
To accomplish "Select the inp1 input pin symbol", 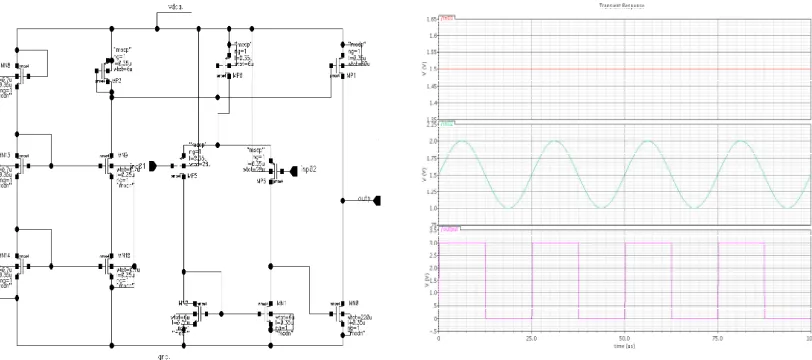I will [x=152, y=166].
